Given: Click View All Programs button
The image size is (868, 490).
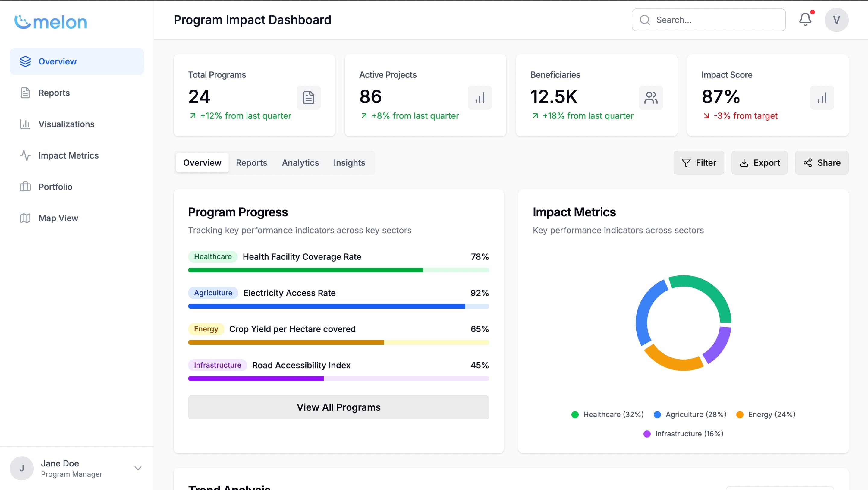Looking at the screenshot, I should [x=338, y=407].
